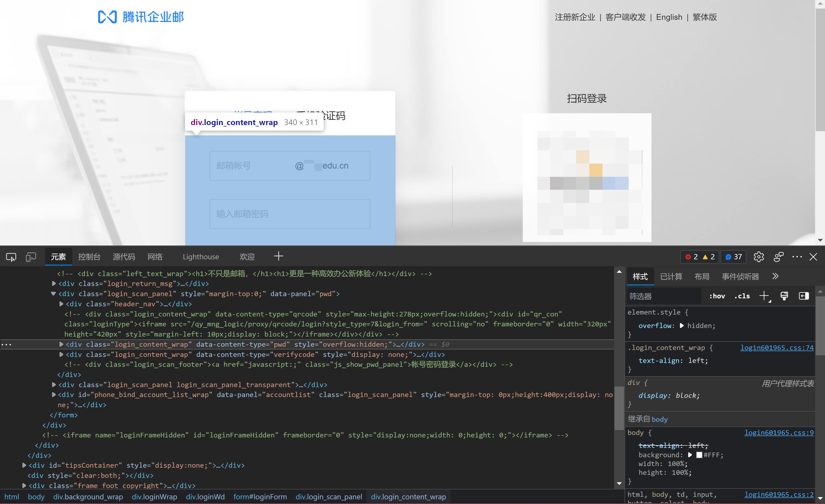The height and width of the screenshot is (504, 825).
Task: Activate the inspect element picker icon
Action: coord(11,257)
